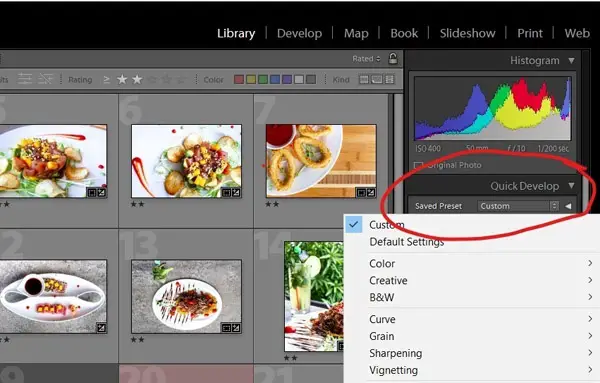Select the mojito drink photo in cell 14
The width and height of the screenshot is (600, 383).
[314, 297]
